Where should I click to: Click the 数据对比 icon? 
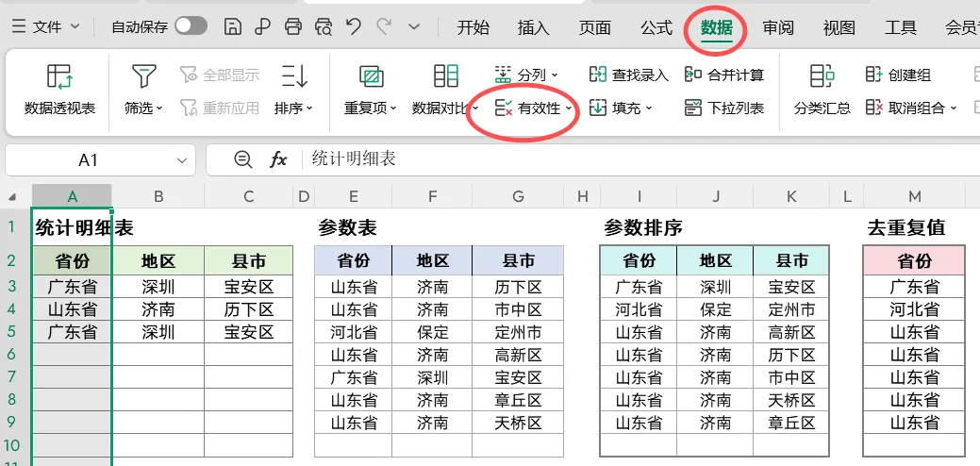point(446,76)
